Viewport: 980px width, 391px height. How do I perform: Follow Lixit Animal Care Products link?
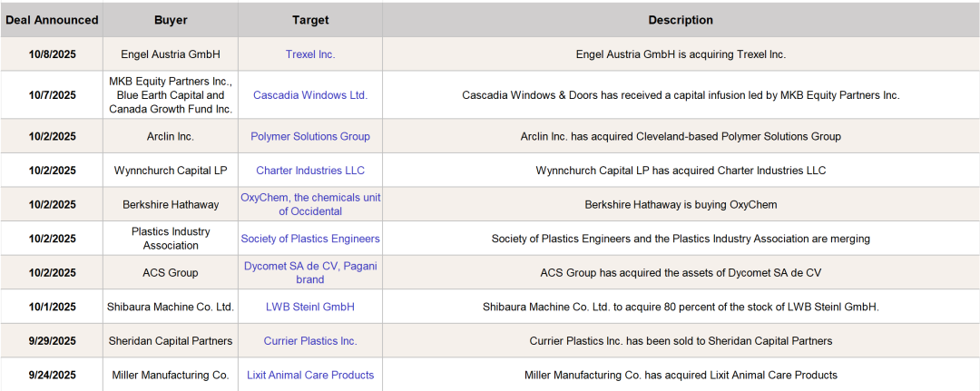pyautogui.click(x=310, y=375)
